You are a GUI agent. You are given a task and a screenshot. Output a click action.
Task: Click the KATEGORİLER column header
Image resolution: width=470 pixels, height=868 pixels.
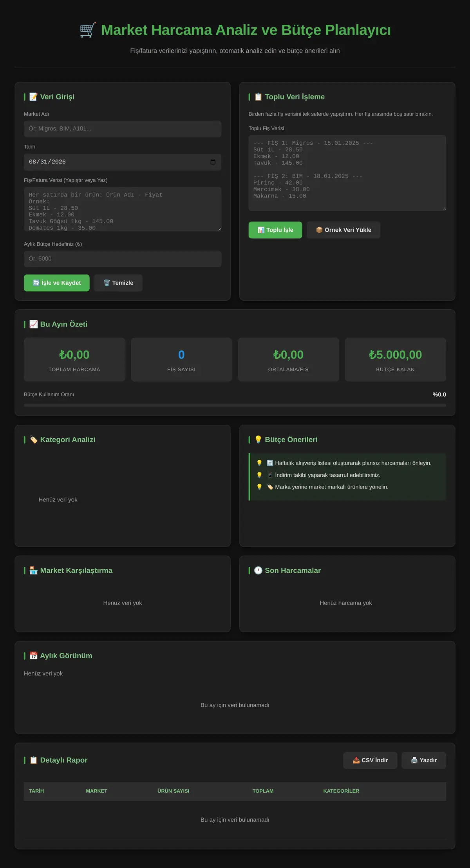(x=341, y=791)
